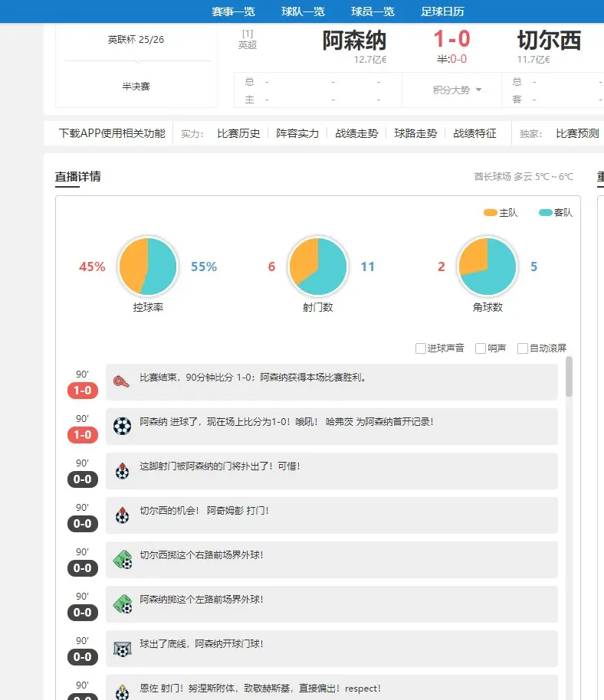Open the 球员一览 menu
Screen dimensions: 604x700
(x=373, y=11)
